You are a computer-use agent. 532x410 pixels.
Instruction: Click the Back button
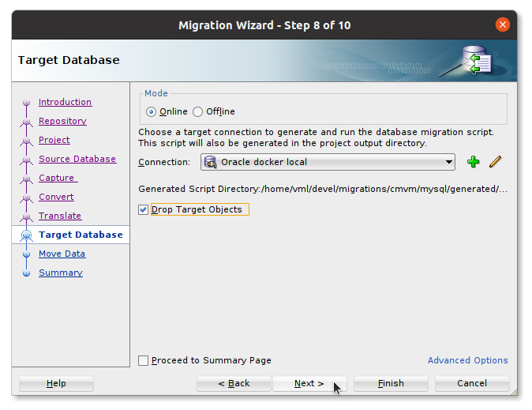tap(234, 383)
